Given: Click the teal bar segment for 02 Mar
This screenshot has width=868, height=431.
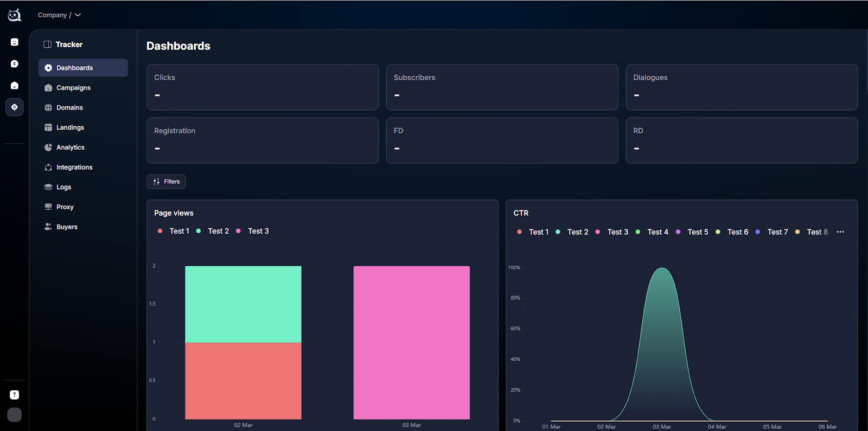Looking at the screenshot, I should pyautogui.click(x=243, y=304).
